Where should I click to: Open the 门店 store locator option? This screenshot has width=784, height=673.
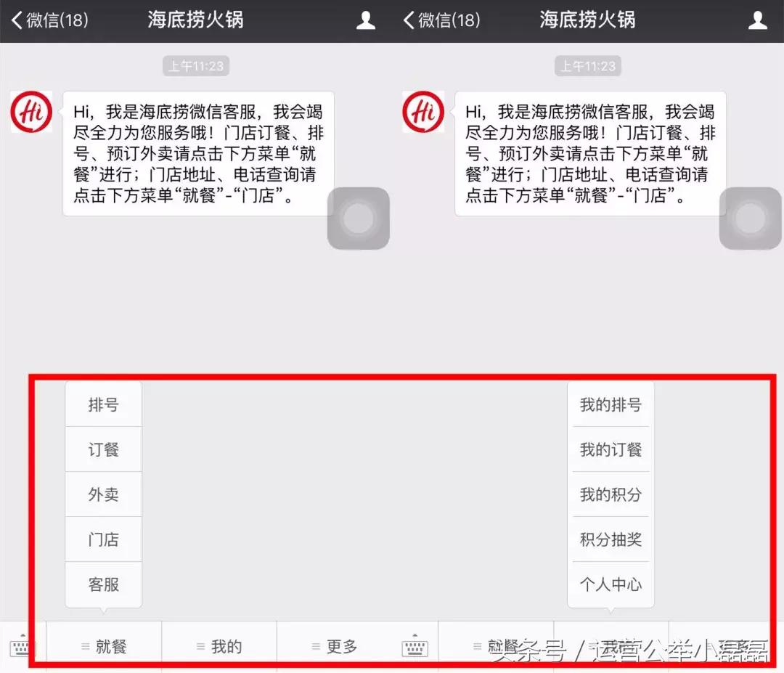[103, 539]
